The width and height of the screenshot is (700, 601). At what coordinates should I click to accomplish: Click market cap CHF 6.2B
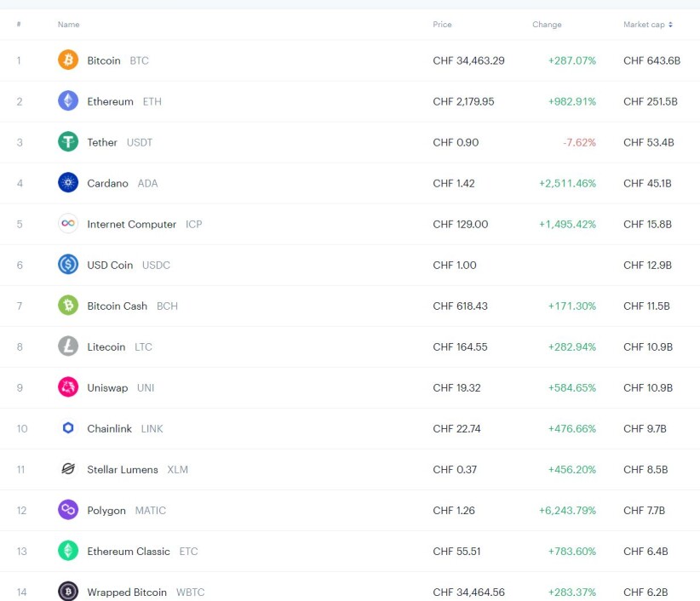pyautogui.click(x=645, y=592)
